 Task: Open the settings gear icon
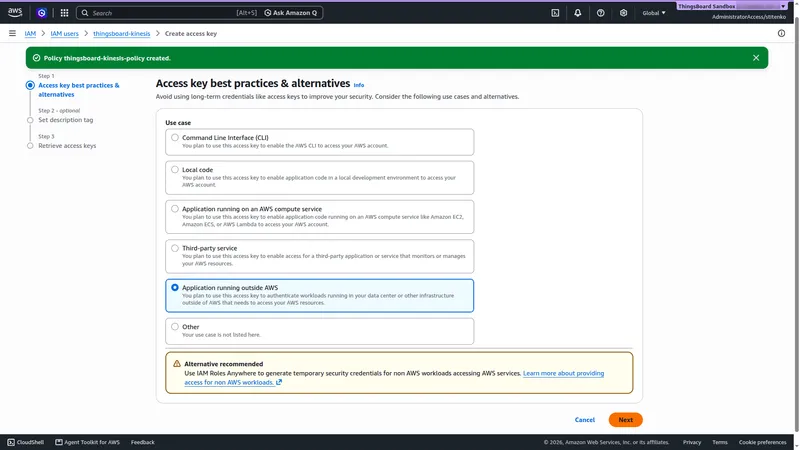(x=623, y=13)
